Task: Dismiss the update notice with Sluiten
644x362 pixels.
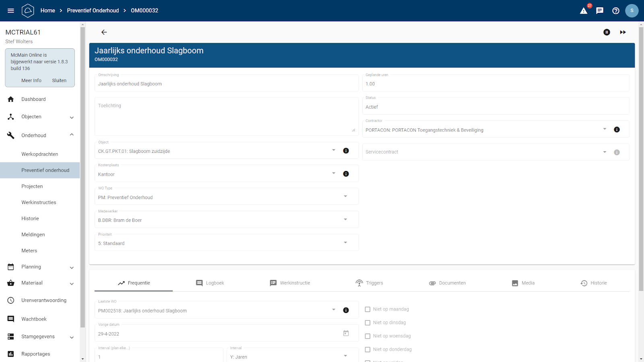Action: pyautogui.click(x=59, y=80)
